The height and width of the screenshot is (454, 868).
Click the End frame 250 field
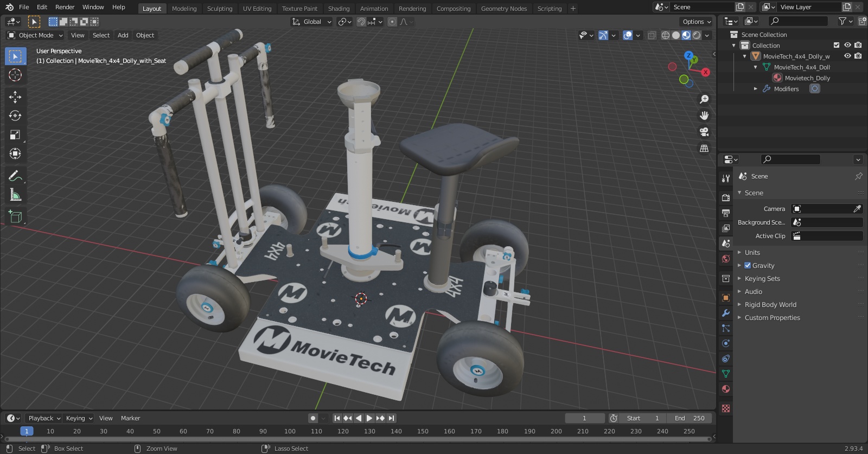click(x=690, y=418)
